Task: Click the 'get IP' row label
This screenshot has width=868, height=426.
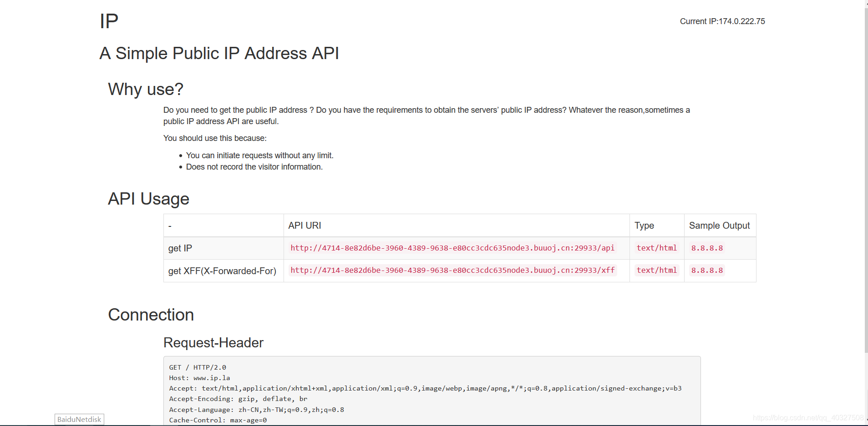Action: pos(180,248)
